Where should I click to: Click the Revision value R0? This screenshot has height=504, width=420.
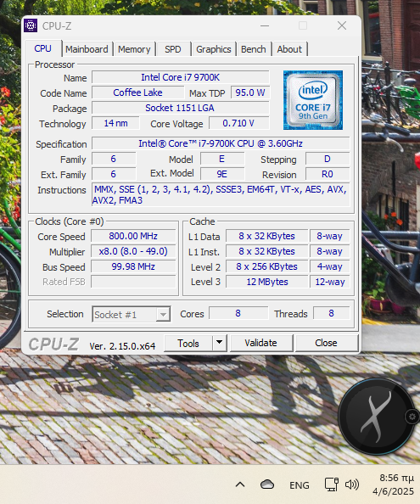pyautogui.click(x=328, y=174)
